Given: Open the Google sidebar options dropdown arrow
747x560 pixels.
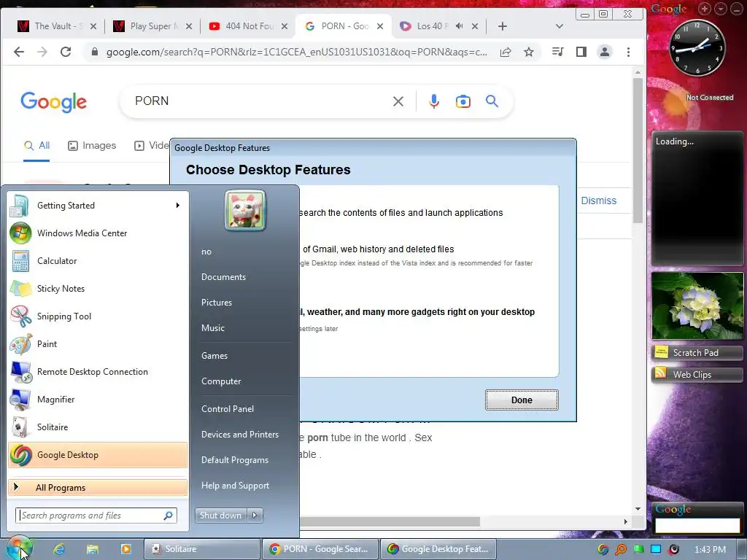Looking at the screenshot, I should coord(721,9).
